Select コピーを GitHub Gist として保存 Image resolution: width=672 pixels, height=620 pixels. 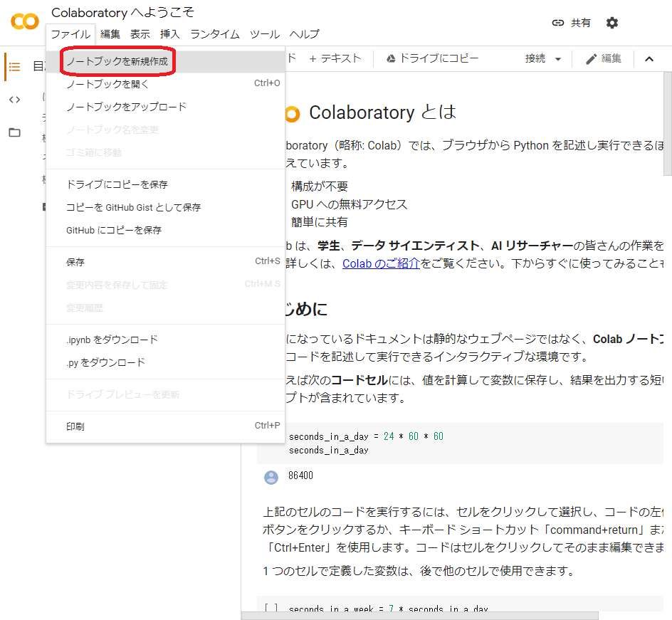point(165,207)
